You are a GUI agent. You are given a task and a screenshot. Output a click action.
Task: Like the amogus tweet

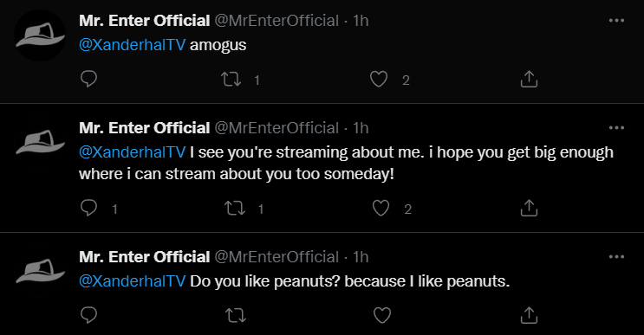pyautogui.click(x=379, y=79)
